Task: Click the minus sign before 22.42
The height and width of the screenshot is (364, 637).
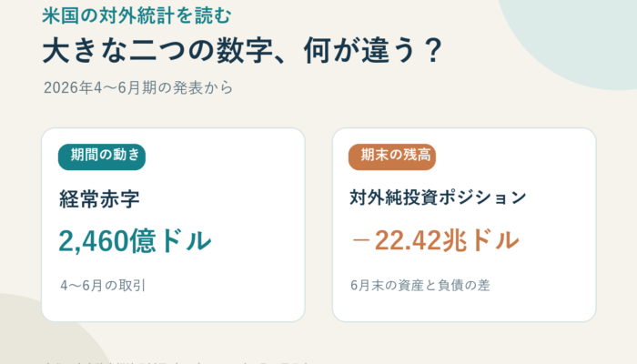Action: coord(361,241)
